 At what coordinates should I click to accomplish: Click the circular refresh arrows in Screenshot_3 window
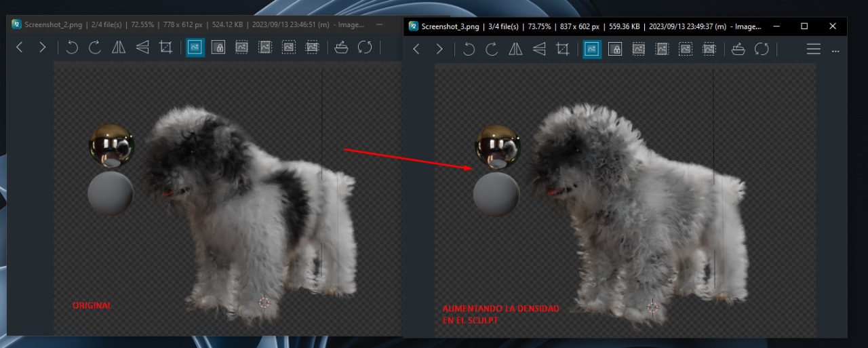click(762, 49)
